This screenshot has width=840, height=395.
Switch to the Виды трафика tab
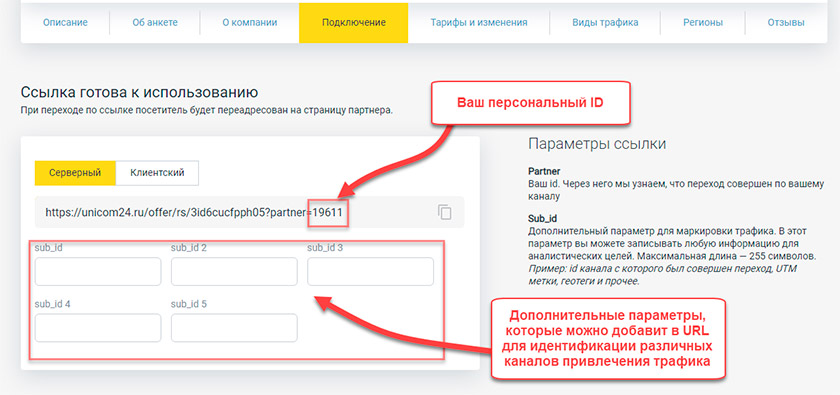(605, 23)
